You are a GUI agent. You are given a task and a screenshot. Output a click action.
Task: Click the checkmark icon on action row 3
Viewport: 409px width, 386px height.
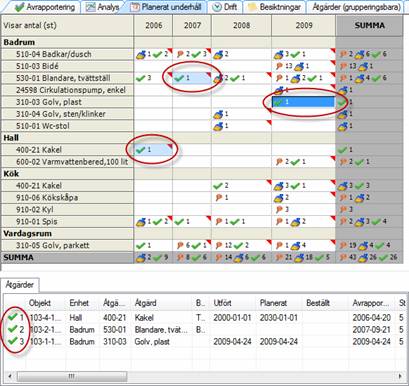pyautogui.click(x=12, y=341)
